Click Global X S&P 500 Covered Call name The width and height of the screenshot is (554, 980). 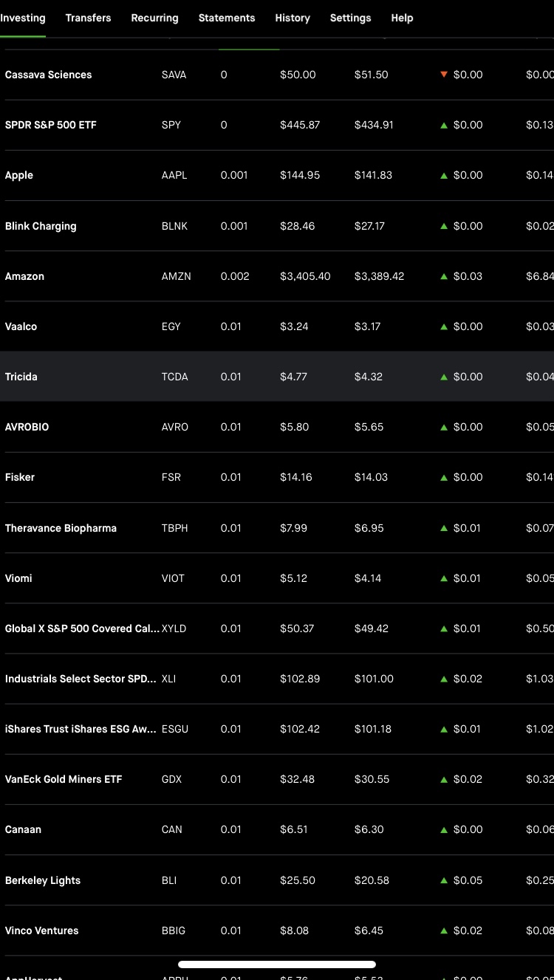click(x=82, y=628)
